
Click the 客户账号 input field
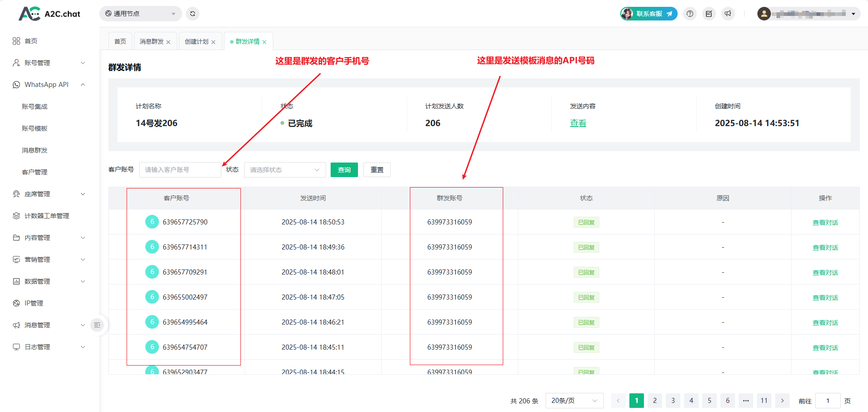(x=180, y=170)
